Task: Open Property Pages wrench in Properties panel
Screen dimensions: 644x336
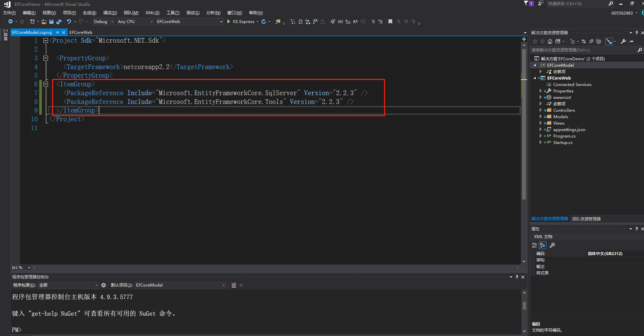Action: click(x=552, y=245)
